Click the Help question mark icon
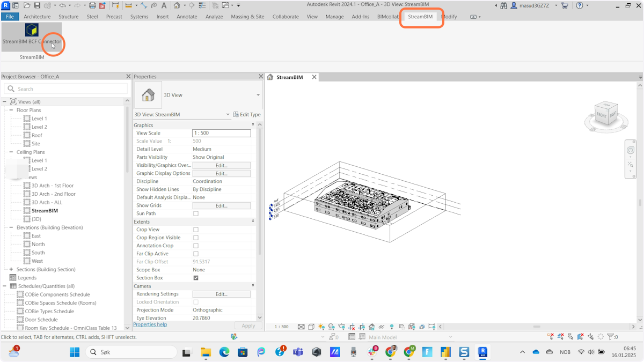The image size is (644, 362). (x=579, y=5)
